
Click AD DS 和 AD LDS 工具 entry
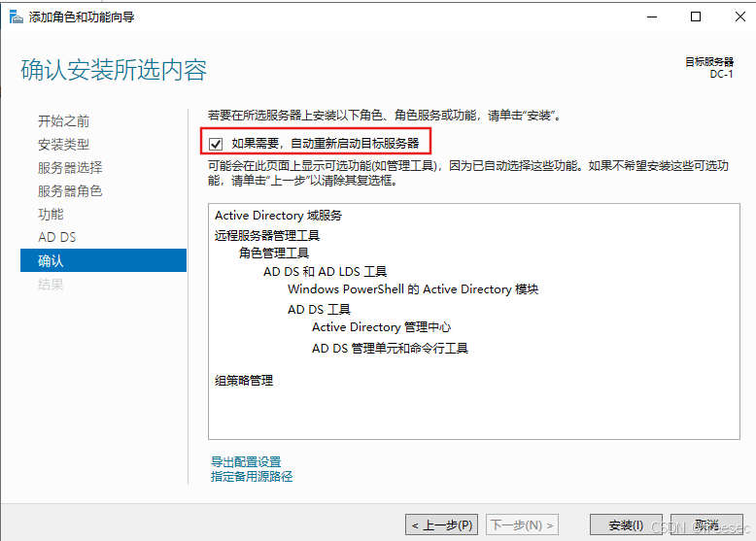[325, 272]
